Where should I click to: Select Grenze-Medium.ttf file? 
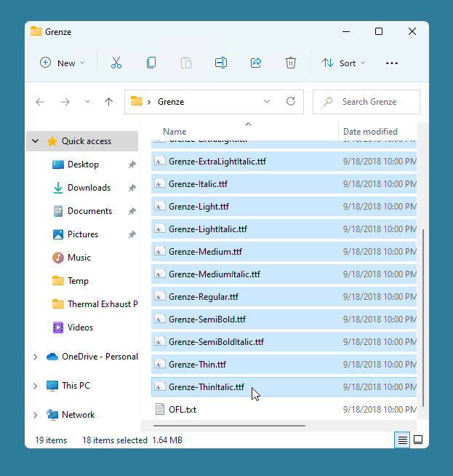pyautogui.click(x=284, y=252)
